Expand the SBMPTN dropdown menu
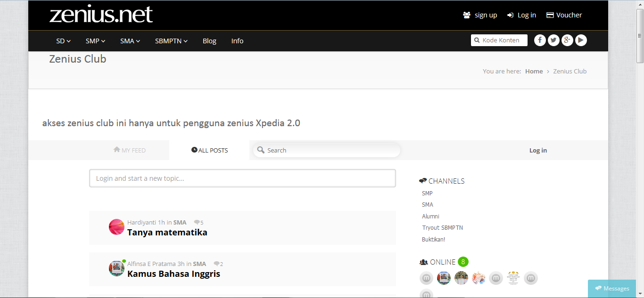The height and width of the screenshot is (298, 644). 171,41
